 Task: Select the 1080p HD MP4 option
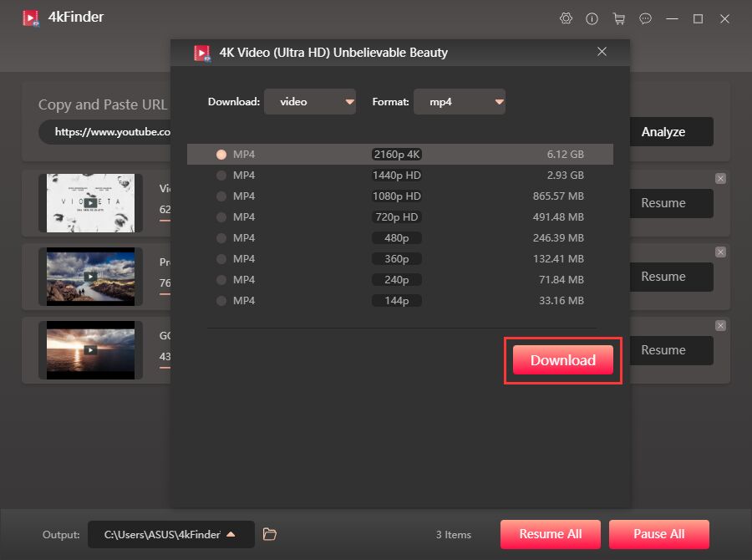click(221, 196)
